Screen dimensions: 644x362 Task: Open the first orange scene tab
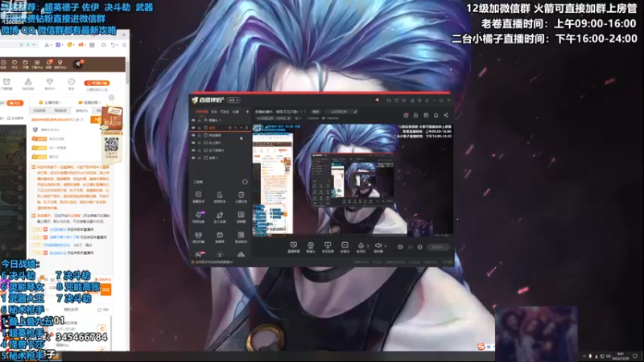click(x=201, y=112)
